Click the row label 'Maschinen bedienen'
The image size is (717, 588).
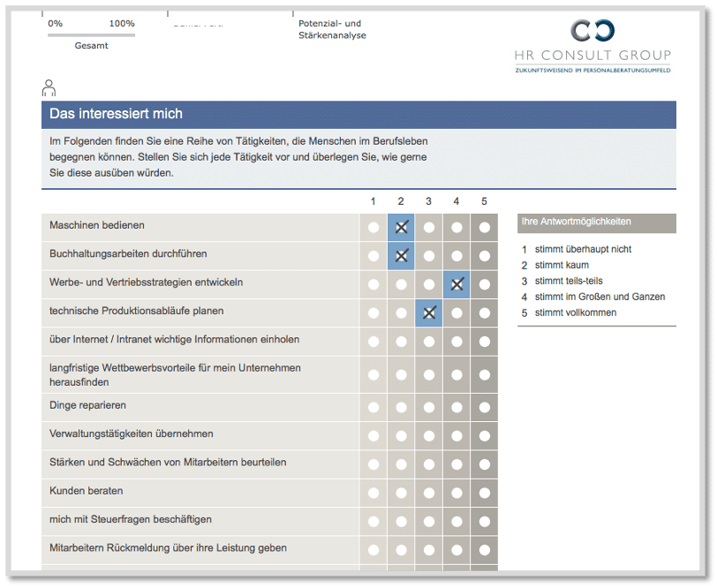tap(96, 225)
